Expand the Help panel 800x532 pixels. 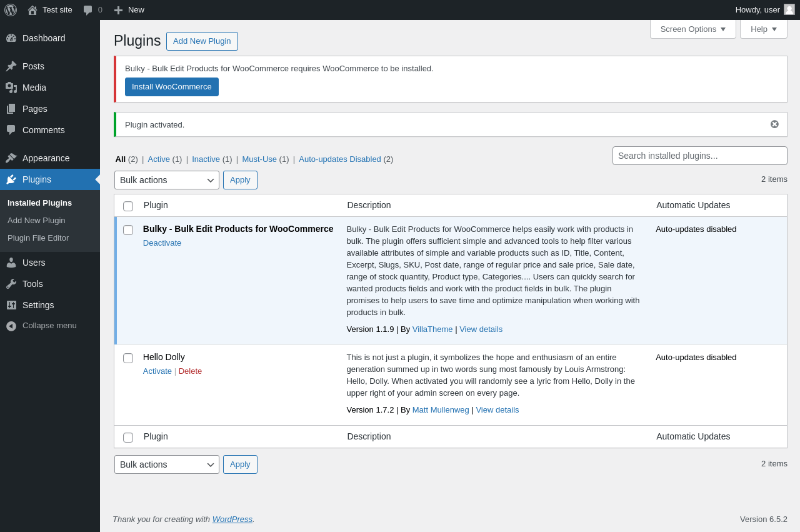tap(764, 29)
